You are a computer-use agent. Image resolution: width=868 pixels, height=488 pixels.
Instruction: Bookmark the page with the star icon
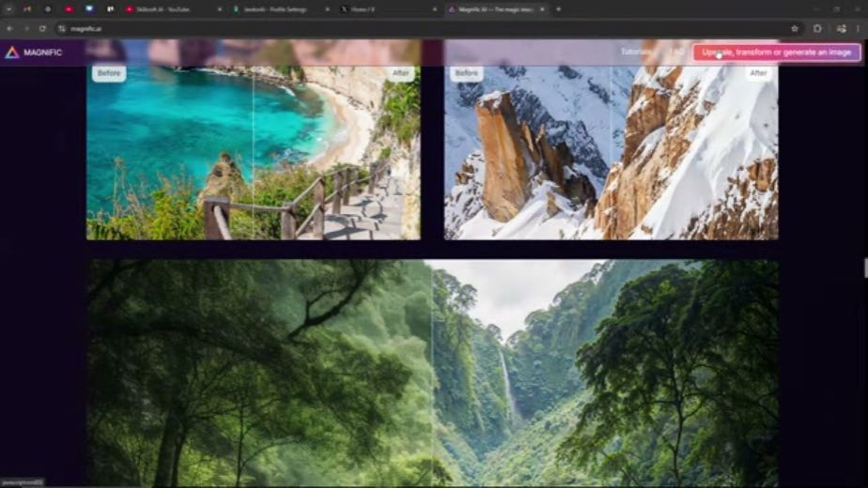coord(795,29)
